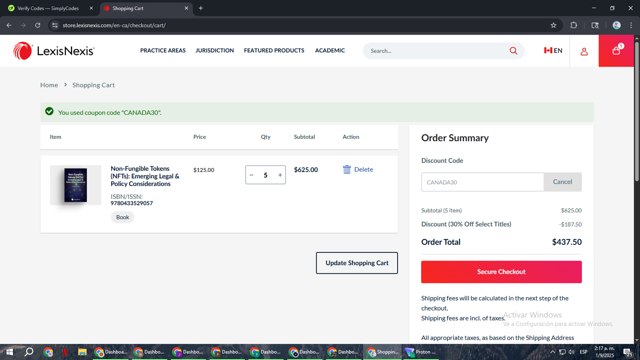Click the Shopping Cart breadcrumb text

pyautogui.click(x=93, y=85)
